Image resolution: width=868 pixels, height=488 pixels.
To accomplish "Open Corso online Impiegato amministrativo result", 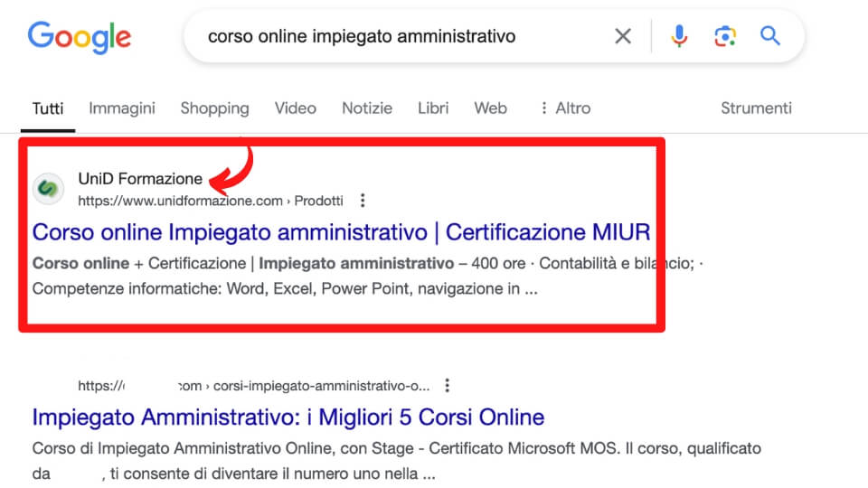I will 341,232.
